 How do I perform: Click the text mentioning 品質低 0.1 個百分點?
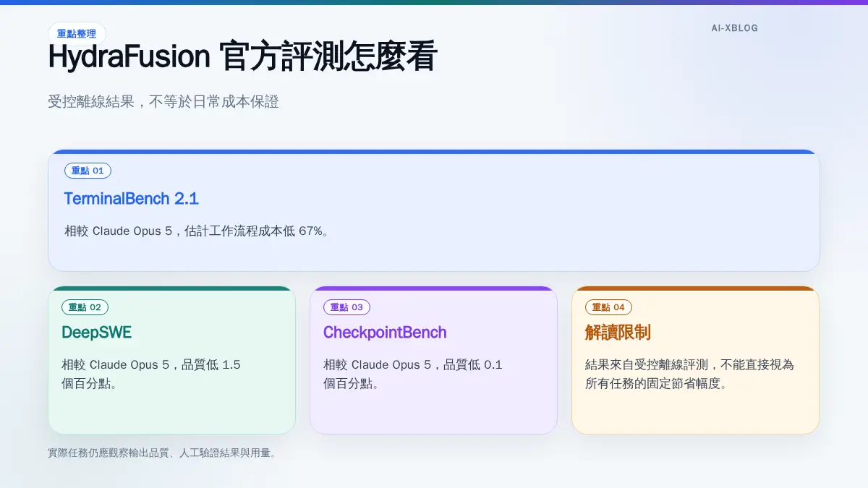coord(413,374)
